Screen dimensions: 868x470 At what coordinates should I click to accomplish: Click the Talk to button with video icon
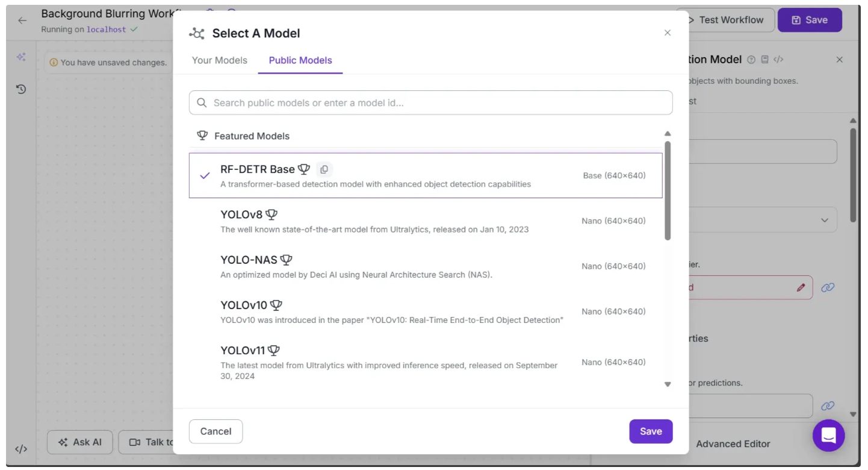coord(146,442)
